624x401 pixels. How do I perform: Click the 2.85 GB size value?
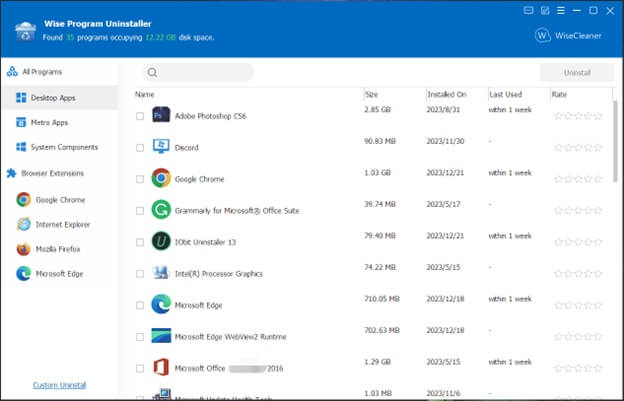tap(377, 109)
